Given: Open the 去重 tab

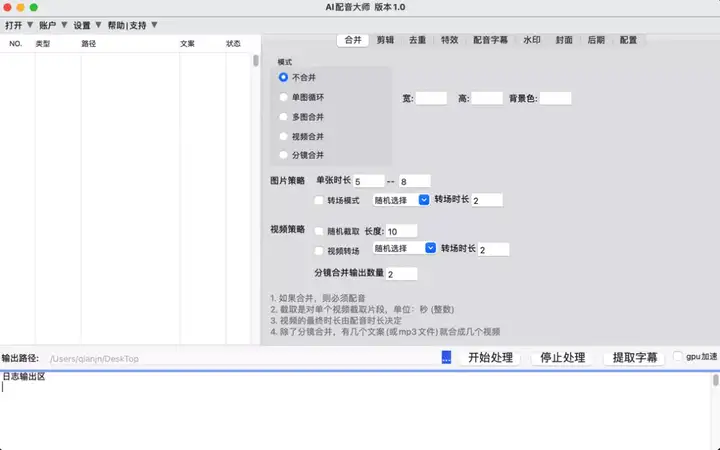Looking at the screenshot, I should coord(417,40).
